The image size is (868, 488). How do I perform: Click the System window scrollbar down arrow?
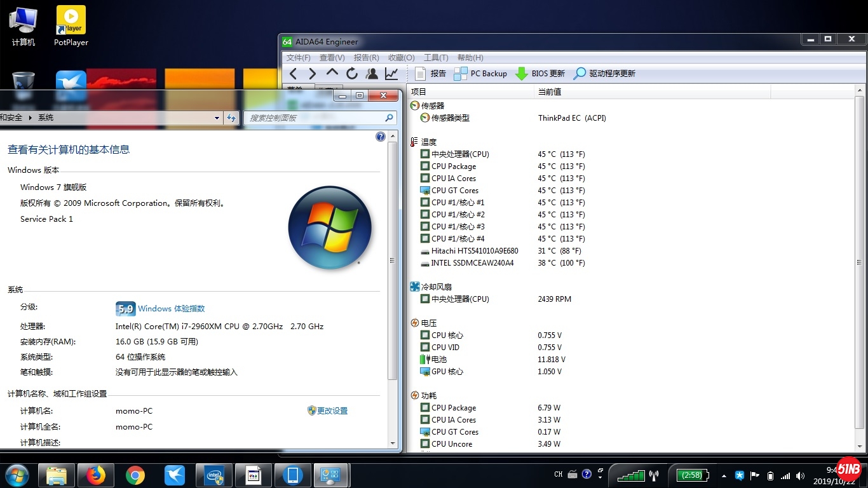(392, 443)
